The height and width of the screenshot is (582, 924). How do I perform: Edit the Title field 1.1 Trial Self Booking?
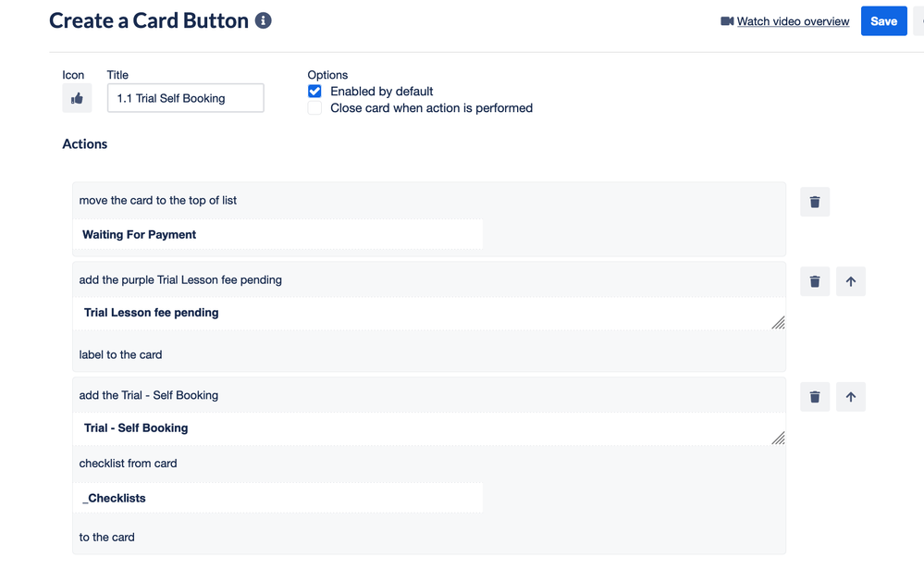pos(186,98)
